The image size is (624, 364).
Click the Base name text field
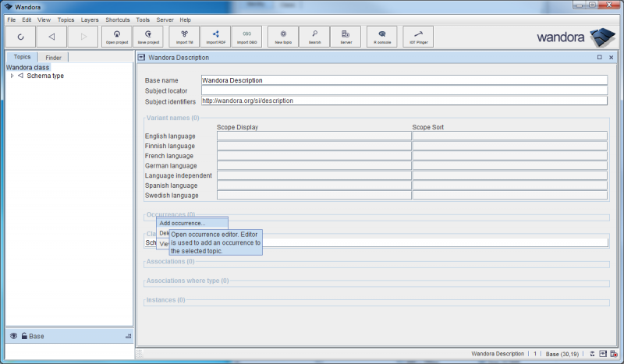point(403,80)
